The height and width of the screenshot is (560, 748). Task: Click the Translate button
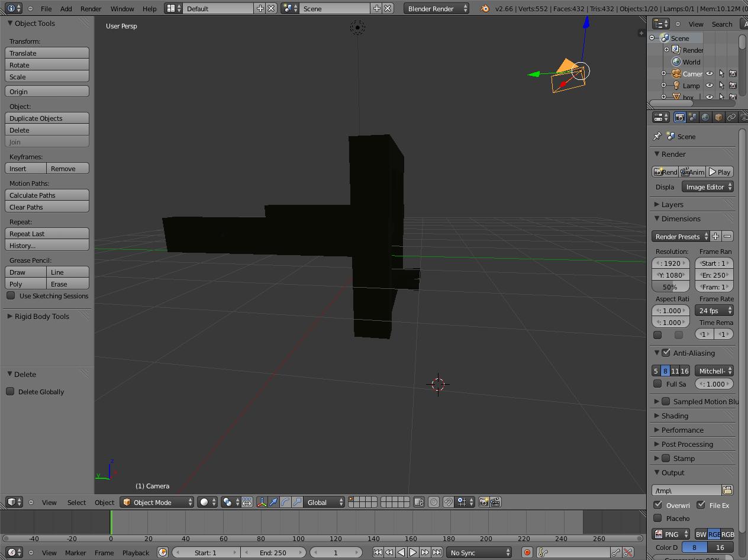pyautogui.click(x=47, y=53)
